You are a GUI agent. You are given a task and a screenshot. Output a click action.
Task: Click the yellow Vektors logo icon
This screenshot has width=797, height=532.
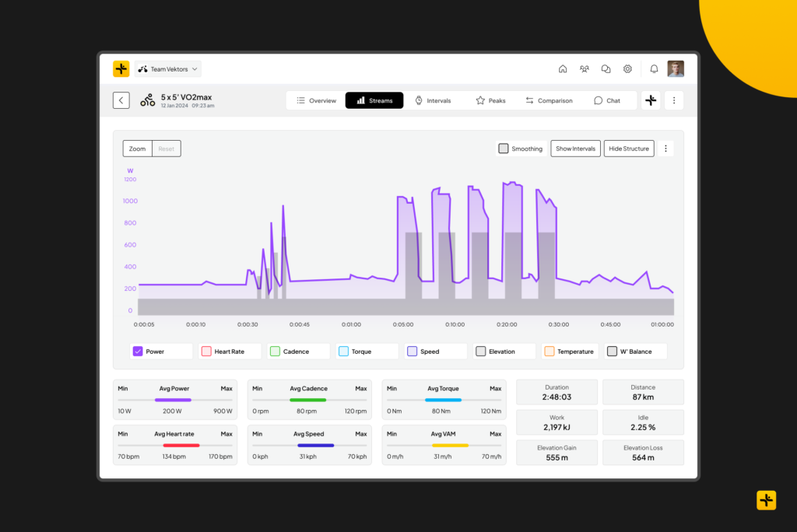[x=121, y=69]
